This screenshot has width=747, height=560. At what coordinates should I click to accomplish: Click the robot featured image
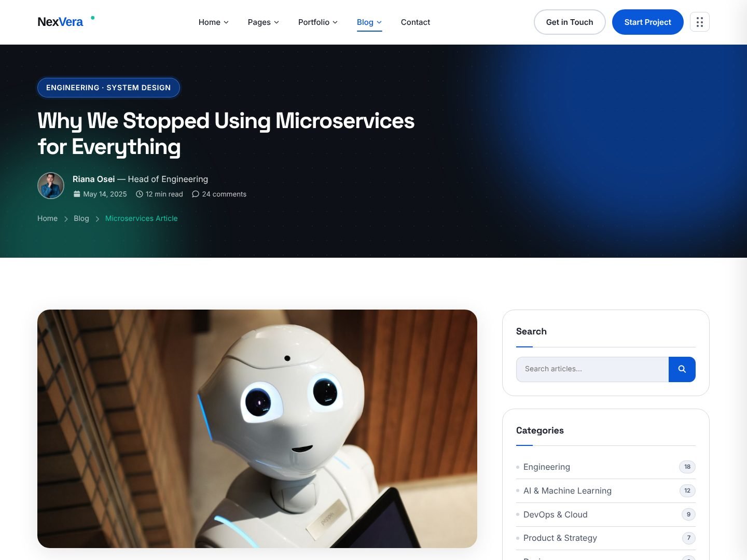257,429
